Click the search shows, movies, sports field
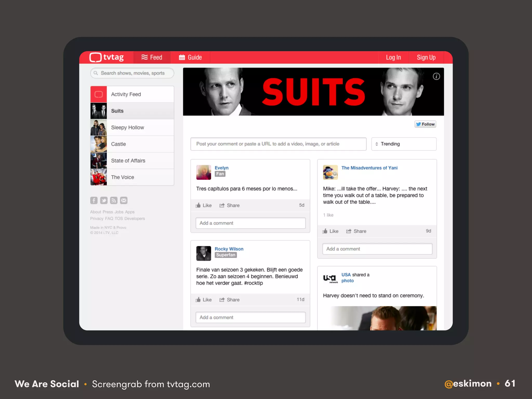 point(132,73)
